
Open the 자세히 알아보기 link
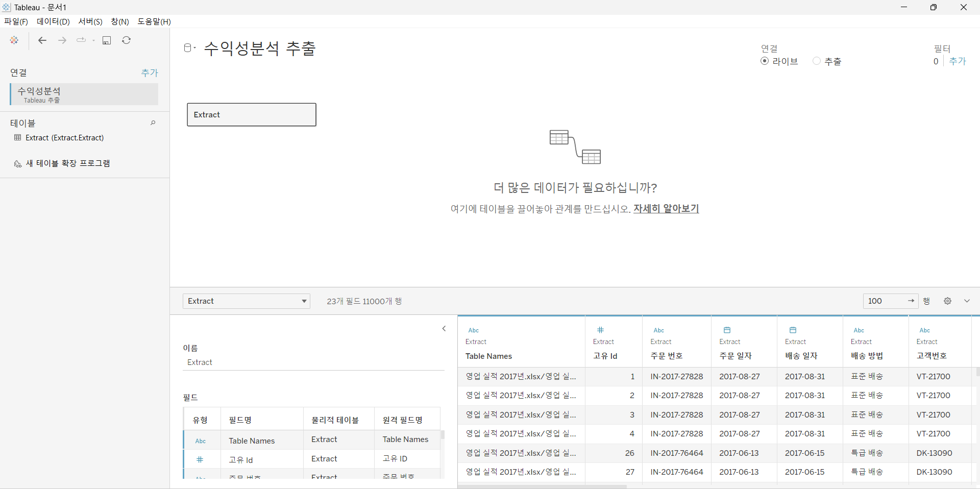[x=666, y=209]
